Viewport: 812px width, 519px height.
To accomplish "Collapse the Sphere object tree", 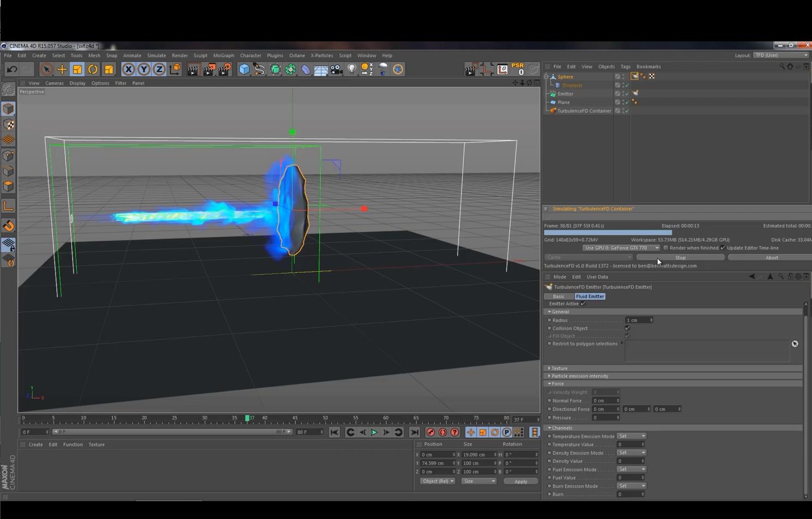I will click(x=546, y=77).
